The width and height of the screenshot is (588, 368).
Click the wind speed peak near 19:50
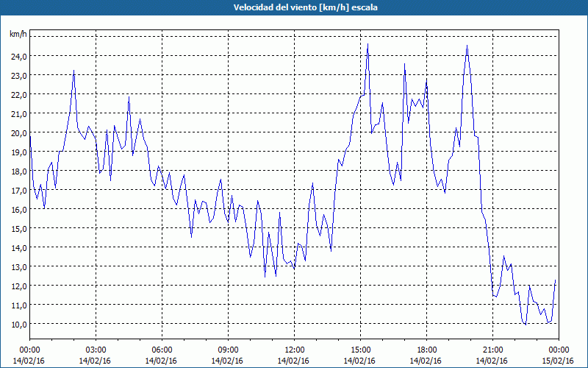(x=467, y=46)
